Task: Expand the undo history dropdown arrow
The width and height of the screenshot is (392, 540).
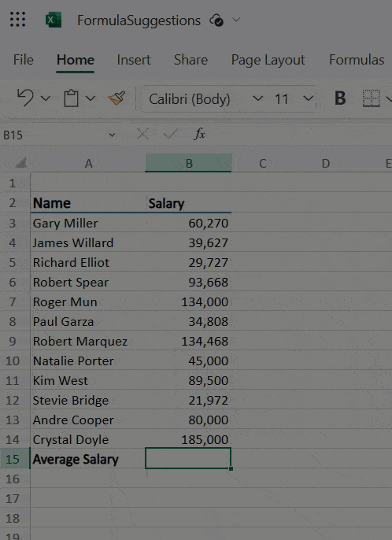Action: (x=46, y=99)
